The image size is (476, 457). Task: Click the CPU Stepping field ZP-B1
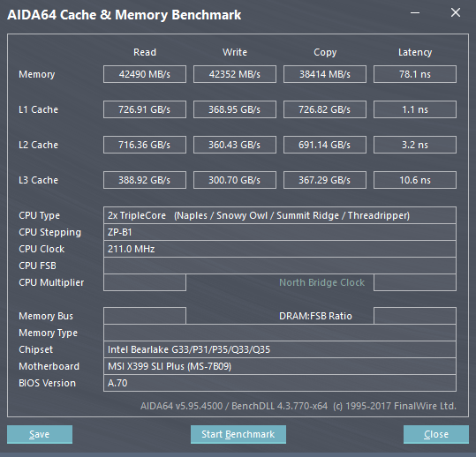280,232
